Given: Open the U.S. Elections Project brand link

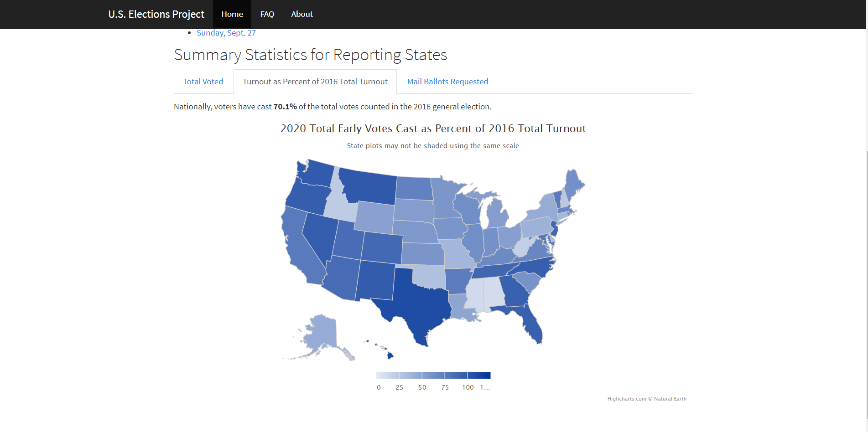Looking at the screenshot, I should pyautogui.click(x=156, y=14).
